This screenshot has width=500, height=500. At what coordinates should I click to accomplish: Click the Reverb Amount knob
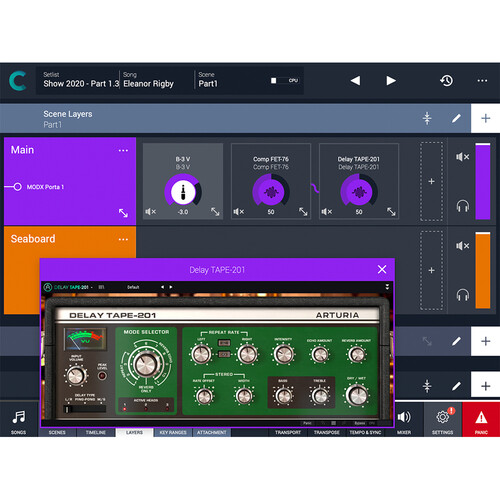(x=356, y=355)
